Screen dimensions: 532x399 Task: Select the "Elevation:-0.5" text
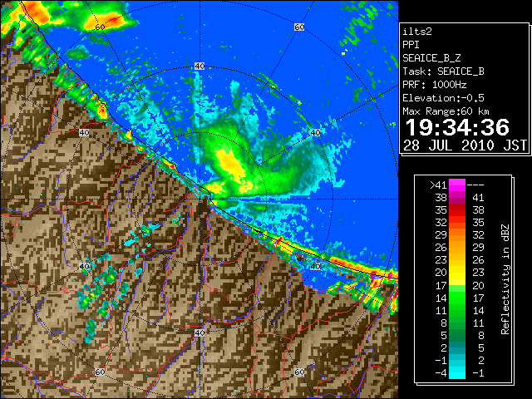[x=443, y=98]
